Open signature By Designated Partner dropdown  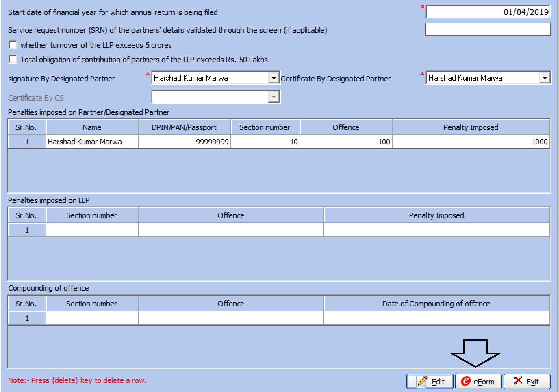(273, 78)
